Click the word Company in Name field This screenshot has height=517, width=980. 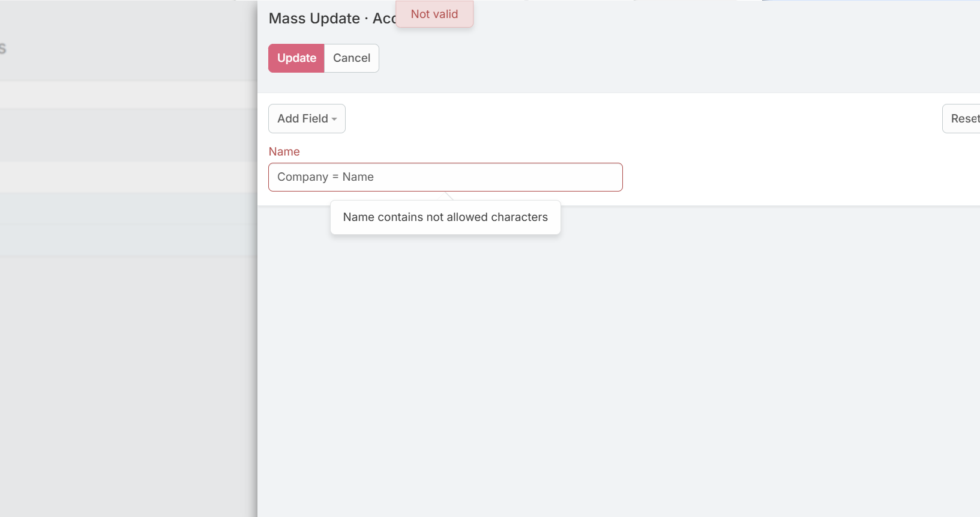(302, 177)
